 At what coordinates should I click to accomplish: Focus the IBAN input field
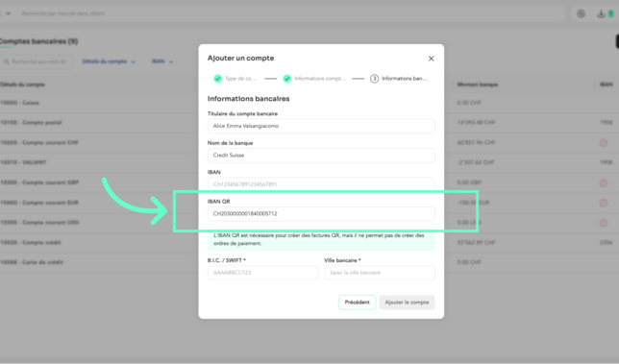(x=321, y=184)
